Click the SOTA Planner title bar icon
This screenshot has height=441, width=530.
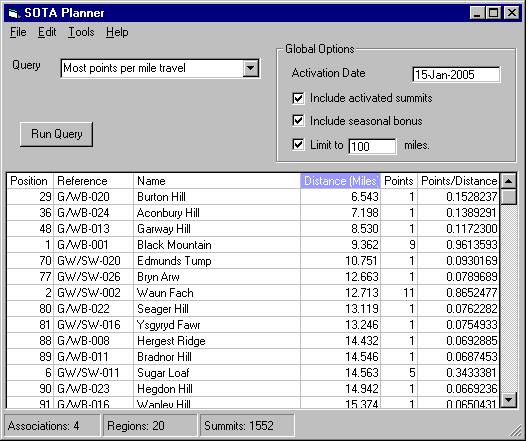[x=14, y=13]
